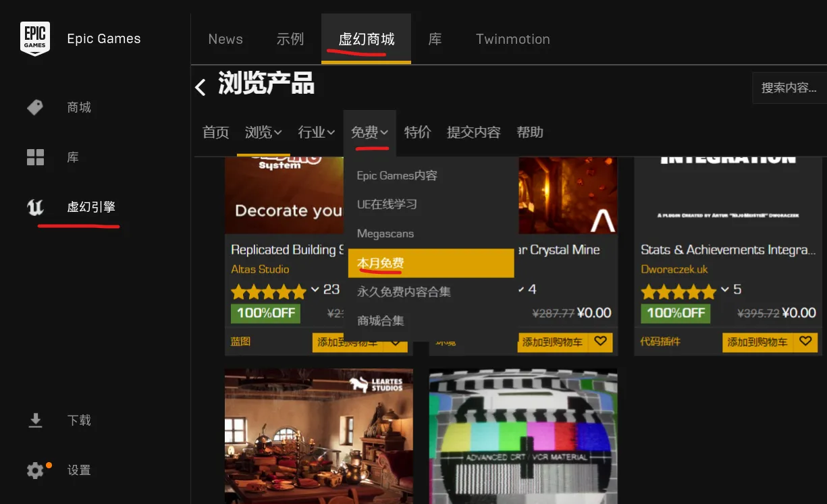Select the 虚幻商城 tab
Viewport: 827px width, 504px height.
point(367,39)
